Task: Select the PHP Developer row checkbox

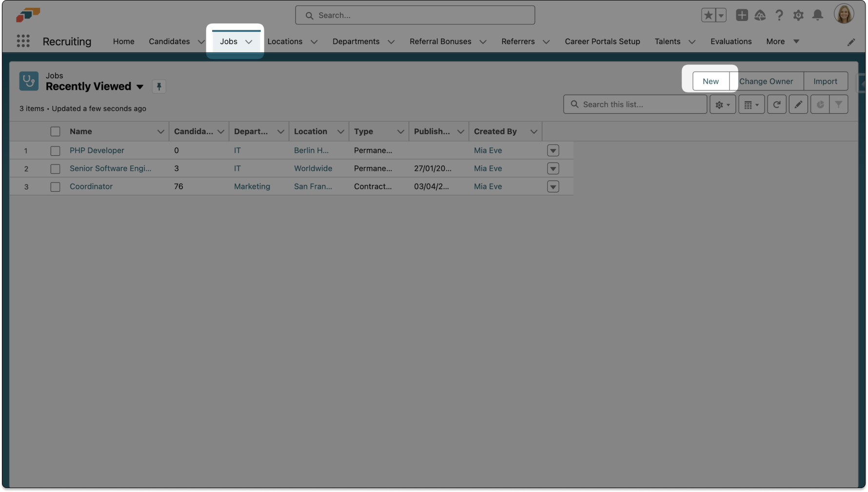Action: [55, 151]
